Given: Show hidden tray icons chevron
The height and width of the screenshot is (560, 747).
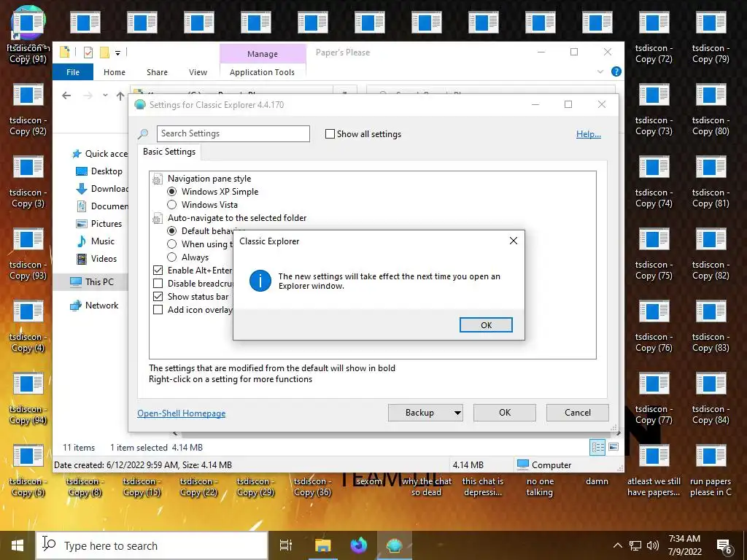Looking at the screenshot, I should (617, 545).
